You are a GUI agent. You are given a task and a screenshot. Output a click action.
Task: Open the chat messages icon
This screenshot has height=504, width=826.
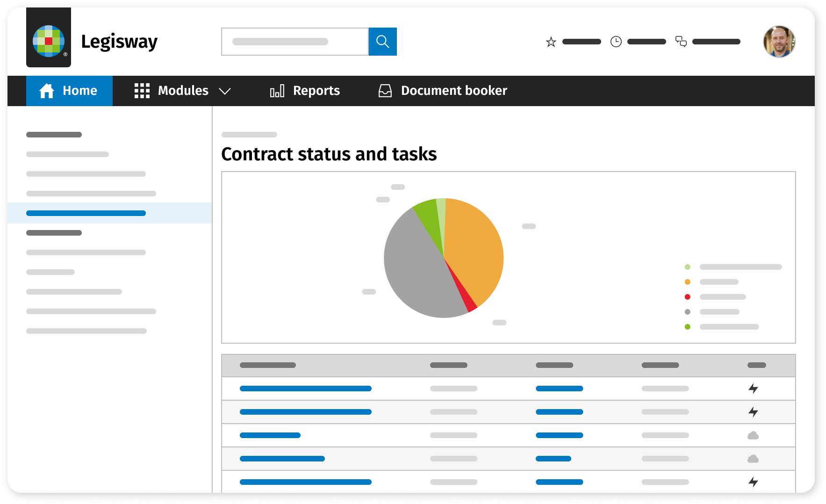(681, 42)
